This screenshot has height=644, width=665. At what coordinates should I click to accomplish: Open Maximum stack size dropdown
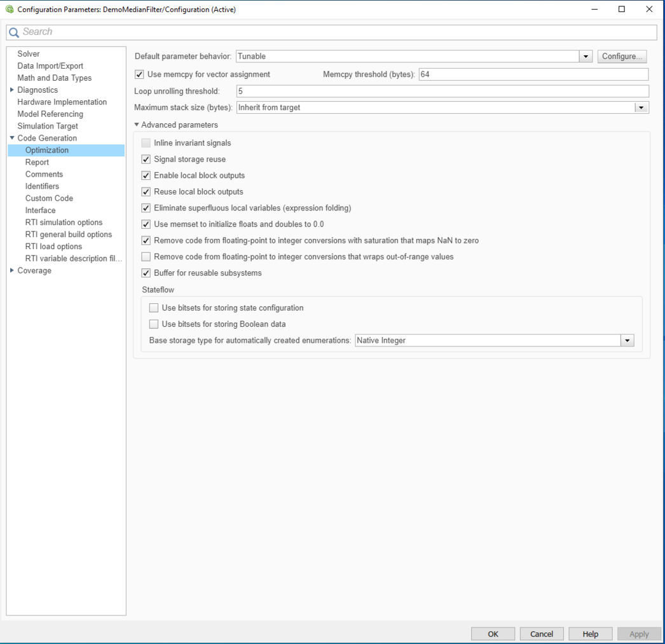[x=641, y=108]
